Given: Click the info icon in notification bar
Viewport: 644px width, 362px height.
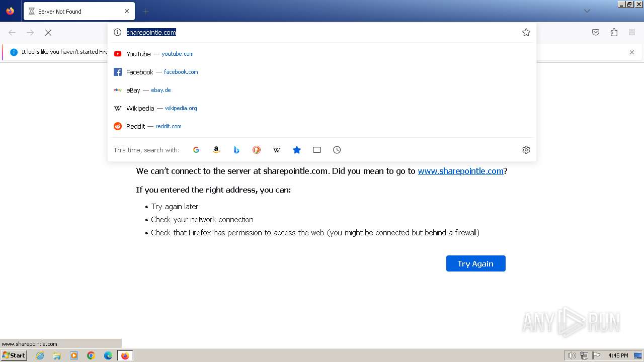Looking at the screenshot, I should [x=14, y=52].
